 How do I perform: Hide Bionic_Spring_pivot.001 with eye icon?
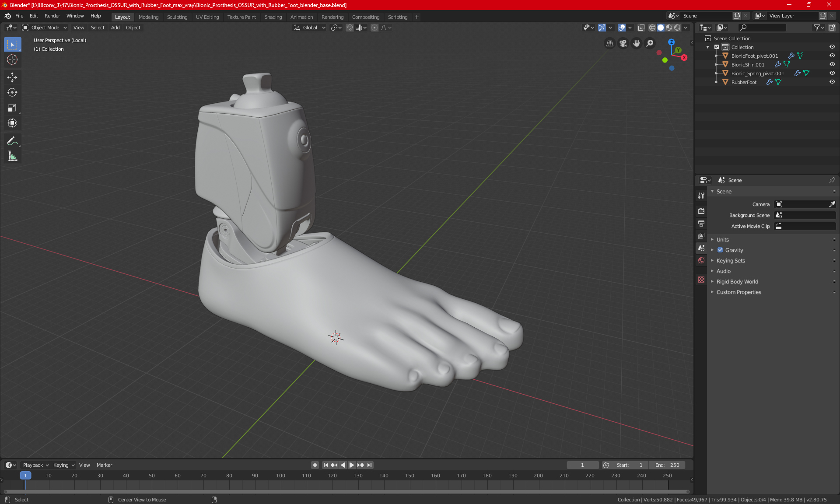click(832, 73)
